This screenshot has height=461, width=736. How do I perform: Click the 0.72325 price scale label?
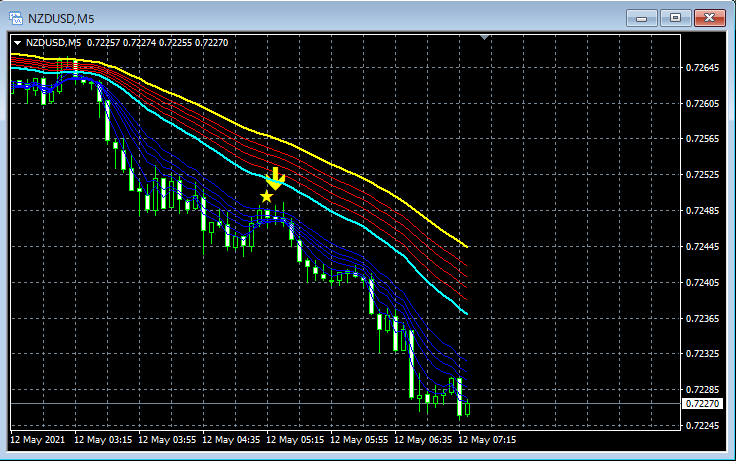[702, 353]
